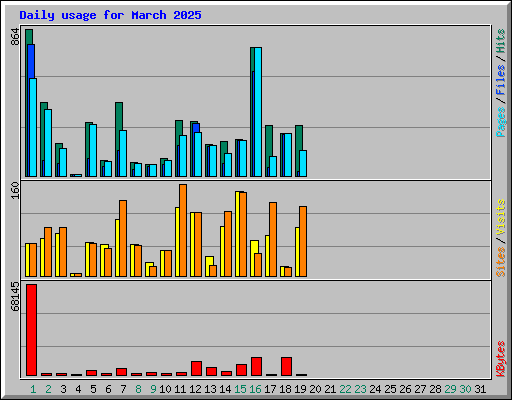The image size is (512, 400).
Task: Click the 160 visits axis label
Action: [15, 191]
